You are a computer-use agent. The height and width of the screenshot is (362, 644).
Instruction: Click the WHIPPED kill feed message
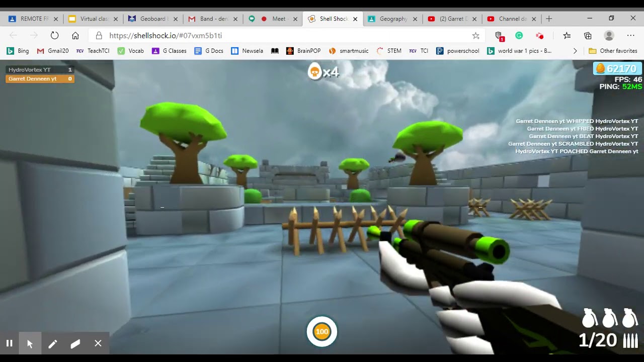pos(577,121)
